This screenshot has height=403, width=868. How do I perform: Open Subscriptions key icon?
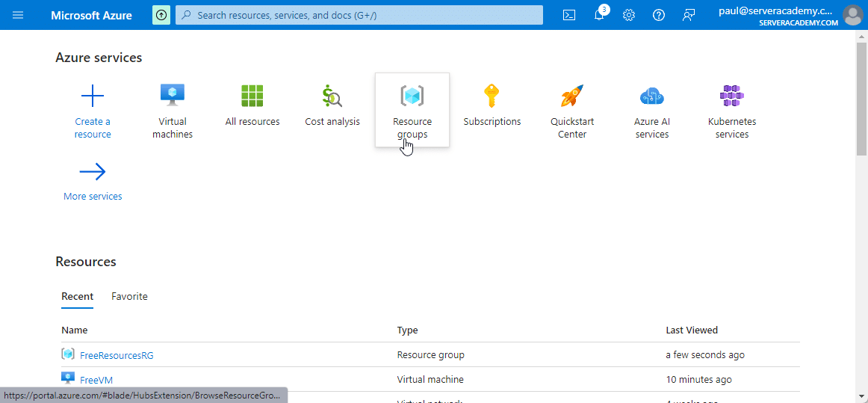coord(492,96)
